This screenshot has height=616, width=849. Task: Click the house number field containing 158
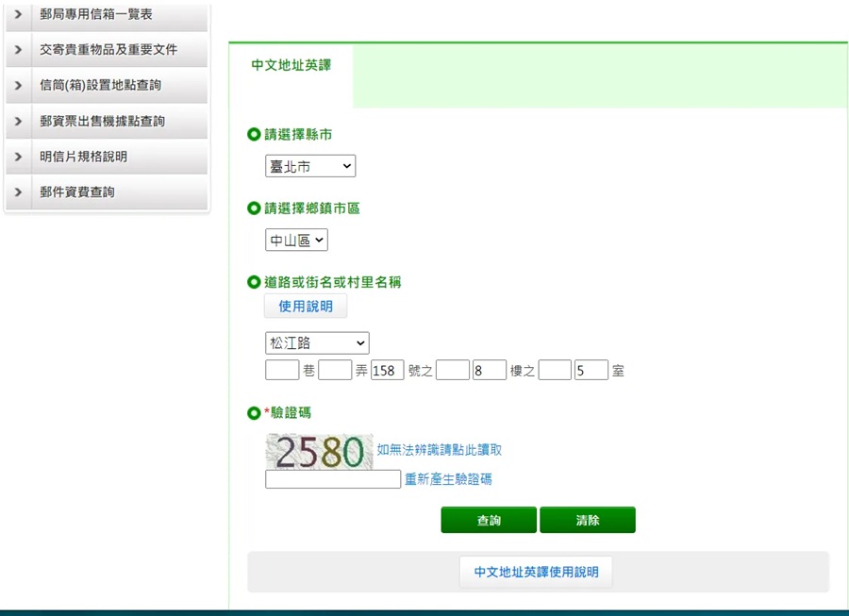pyautogui.click(x=388, y=371)
